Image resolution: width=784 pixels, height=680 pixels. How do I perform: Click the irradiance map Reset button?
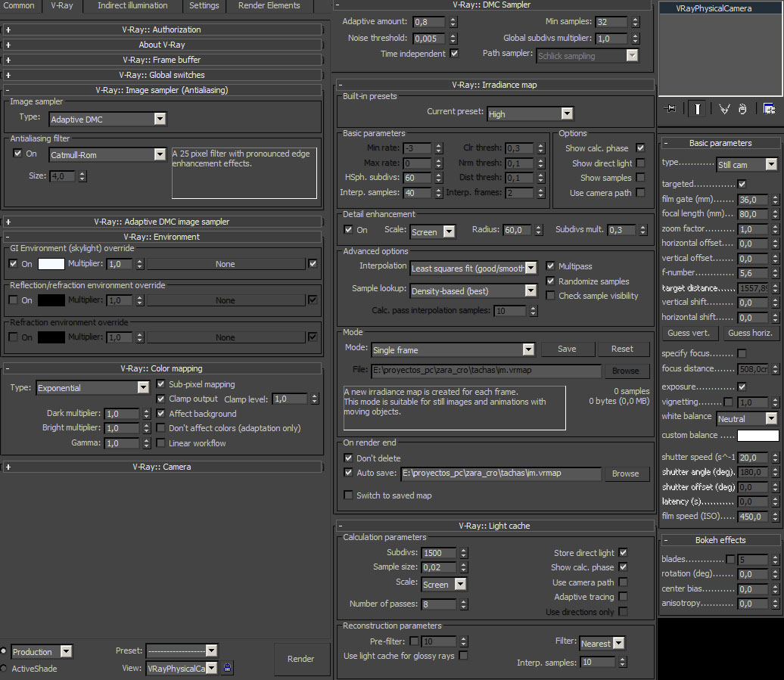point(622,349)
